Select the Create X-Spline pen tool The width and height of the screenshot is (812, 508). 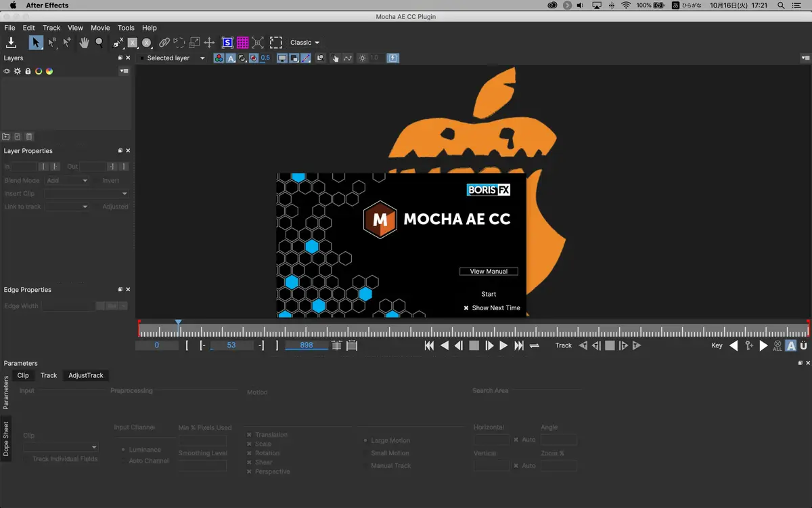(118, 43)
